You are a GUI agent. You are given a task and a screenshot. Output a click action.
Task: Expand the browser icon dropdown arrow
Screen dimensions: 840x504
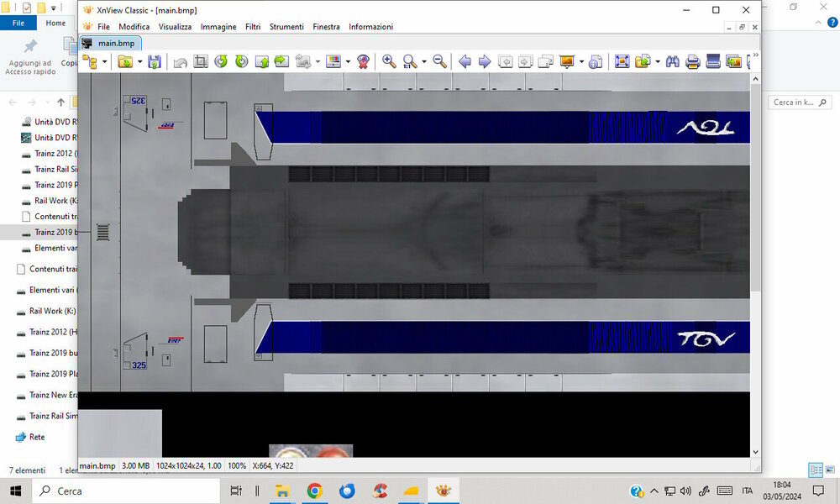click(104, 61)
